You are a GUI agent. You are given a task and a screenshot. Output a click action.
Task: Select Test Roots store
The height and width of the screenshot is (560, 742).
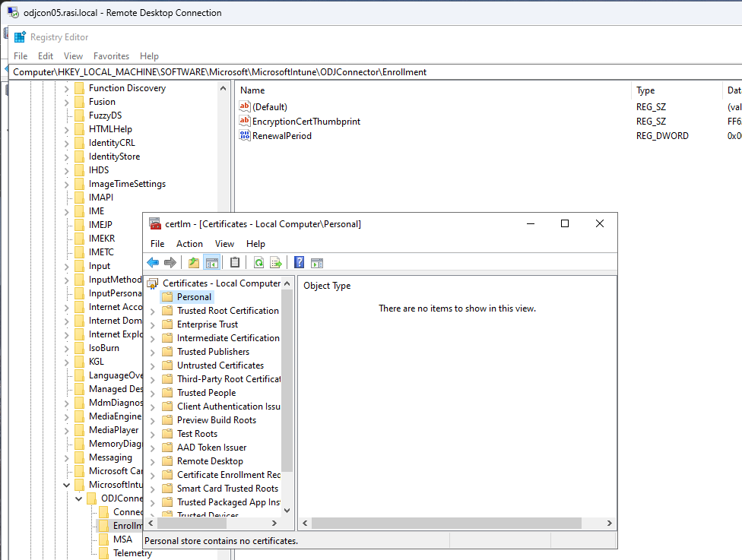tap(197, 434)
